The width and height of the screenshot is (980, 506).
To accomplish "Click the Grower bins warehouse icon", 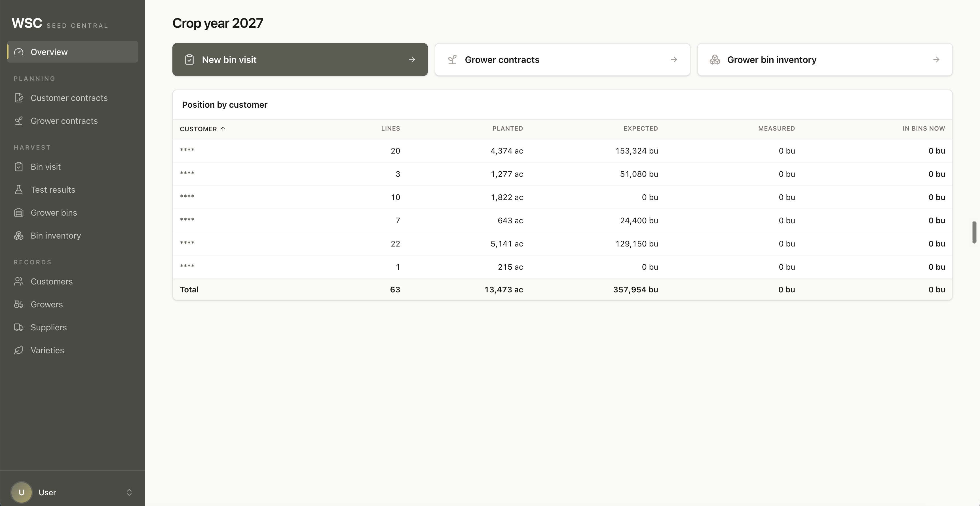I will coord(19,212).
